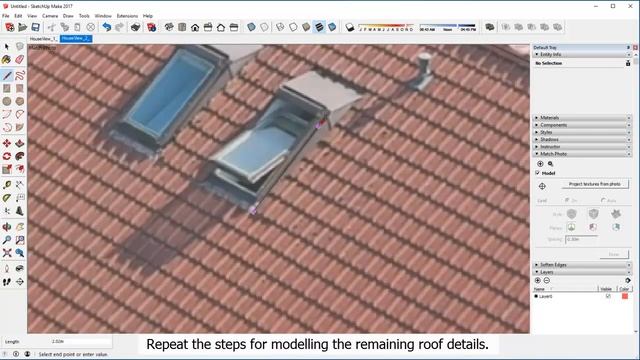Click the Save floppy disk icon
640x360 pixels.
click(x=36, y=27)
